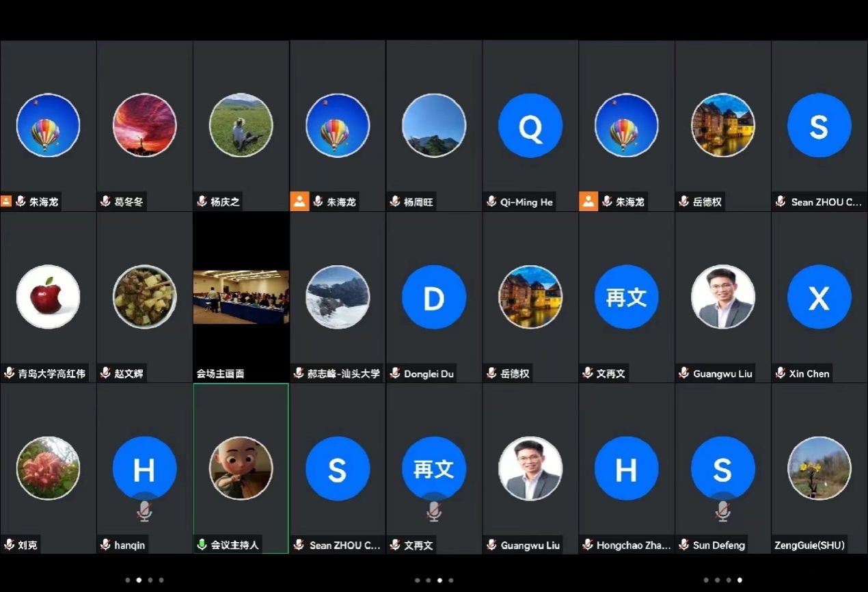Click the ZengGuie(SHU) name label
This screenshot has height=592, width=868.
[809, 545]
